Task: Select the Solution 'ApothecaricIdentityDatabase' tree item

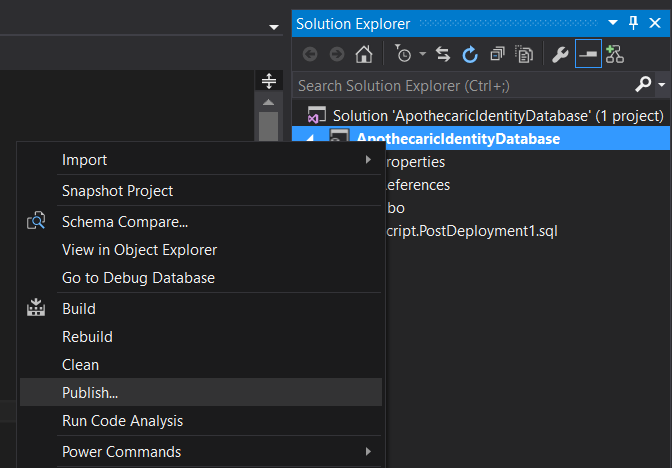Action: click(497, 116)
